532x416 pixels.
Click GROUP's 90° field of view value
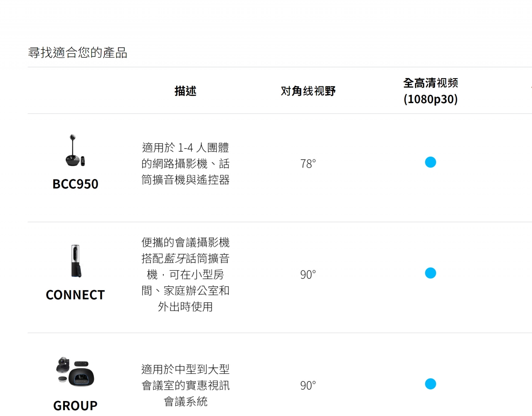(x=308, y=385)
